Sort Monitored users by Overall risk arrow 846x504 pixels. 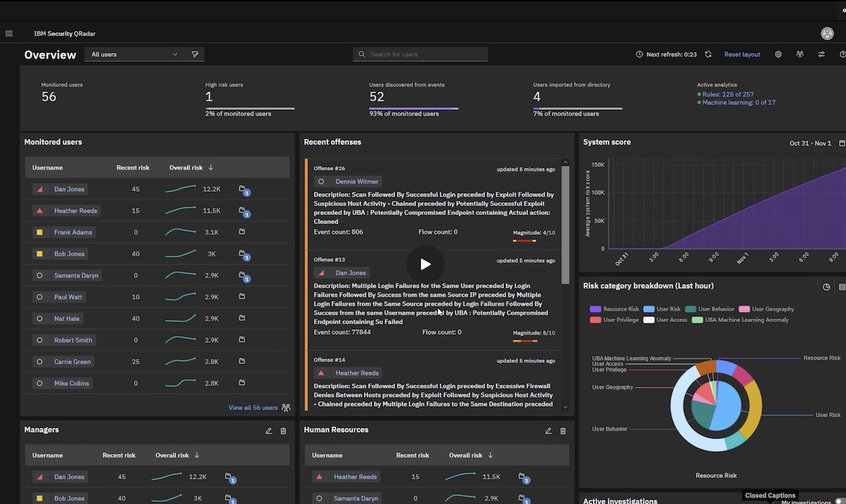point(211,168)
